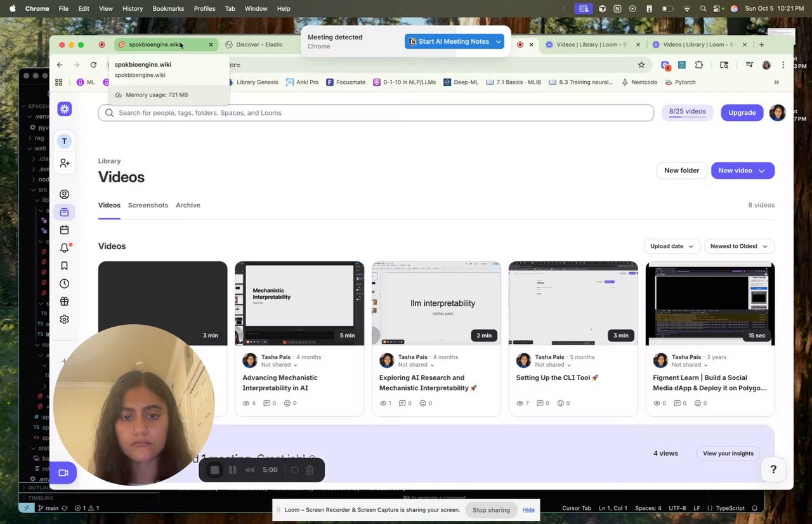Click the rewind icon in recording controls
Image resolution: width=812 pixels, height=524 pixels.
click(249, 470)
